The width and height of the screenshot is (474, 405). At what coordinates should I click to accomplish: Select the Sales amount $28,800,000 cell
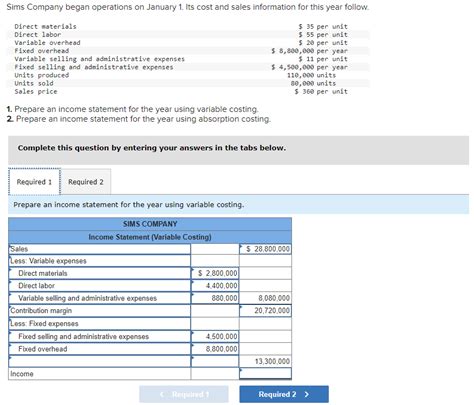265,249
